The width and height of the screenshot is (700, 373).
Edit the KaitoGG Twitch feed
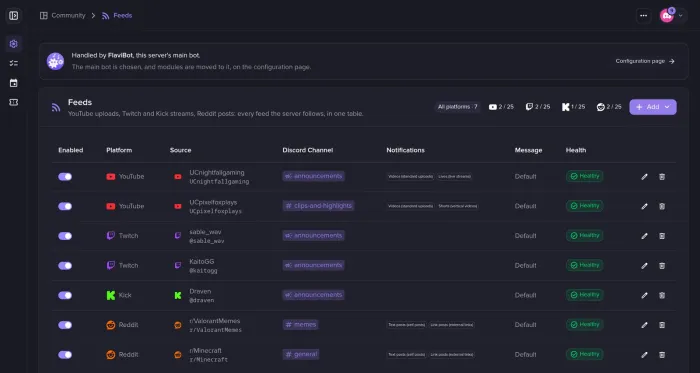[644, 265]
